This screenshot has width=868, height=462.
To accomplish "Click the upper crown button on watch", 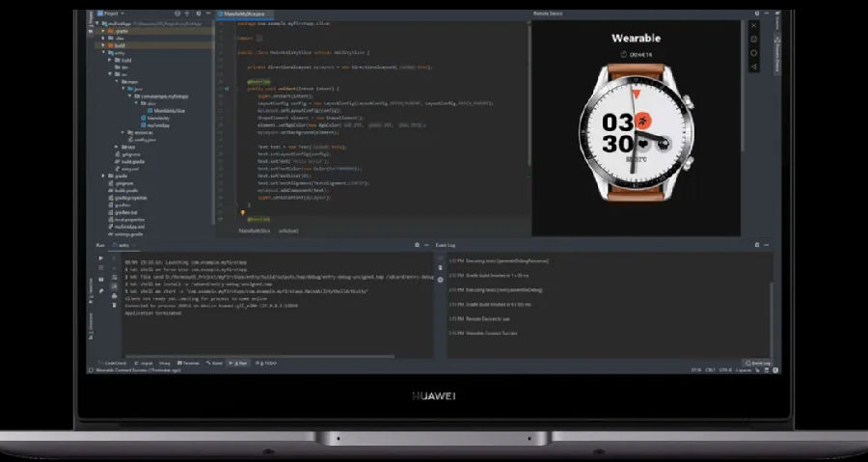I will [x=687, y=101].
